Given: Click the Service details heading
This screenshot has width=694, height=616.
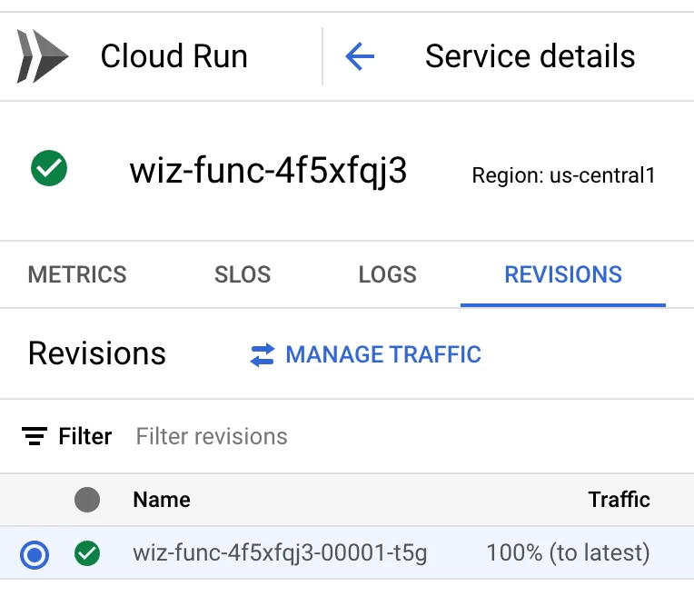Looking at the screenshot, I should click(x=530, y=56).
